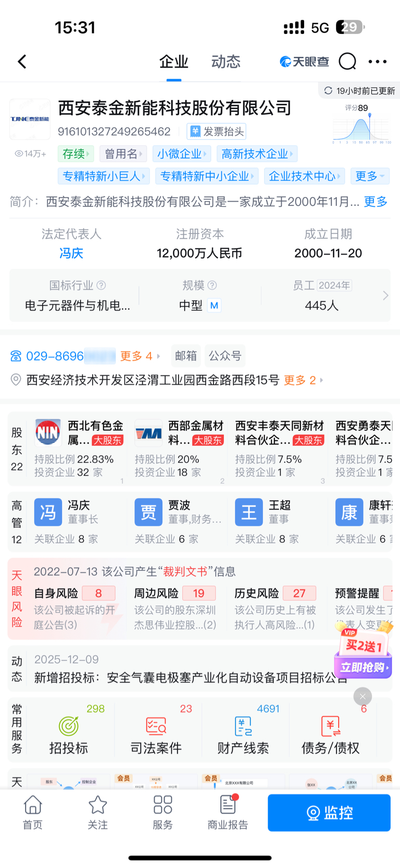Tap the 关注 star icon
This screenshot has height=868, width=400.
click(98, 805)
